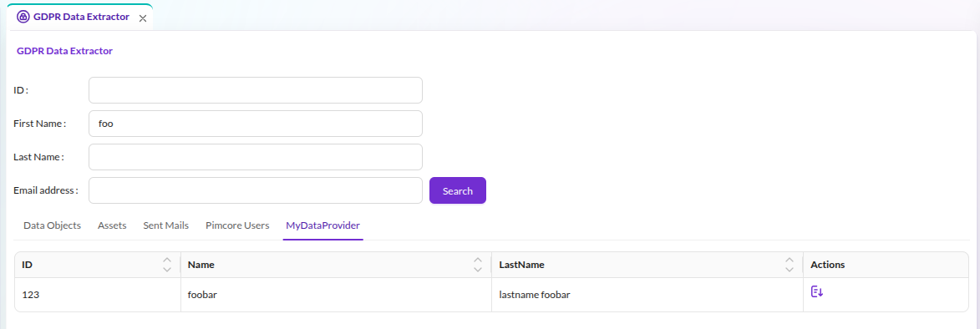The image size is (980, 329).
Task: Click the GDPR lock icon in the tab
Action: pyautogui.click(x=23, y=17)
